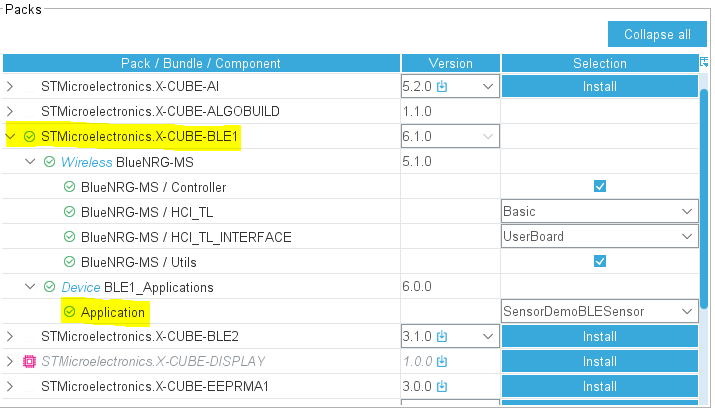The width and height of the screenshot is (715, 412).
Task: Click the column settings icon beside Selection header
Action: (x=704, y=62)
